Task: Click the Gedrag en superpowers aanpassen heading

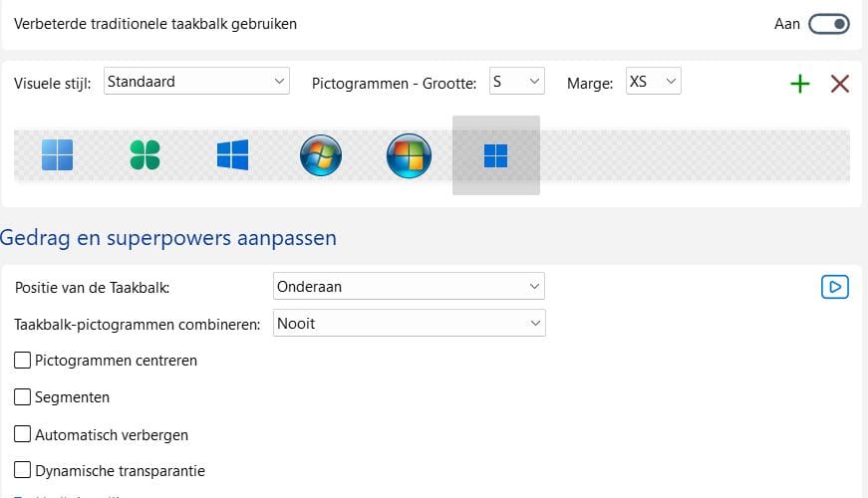Action: click(168, 238)
